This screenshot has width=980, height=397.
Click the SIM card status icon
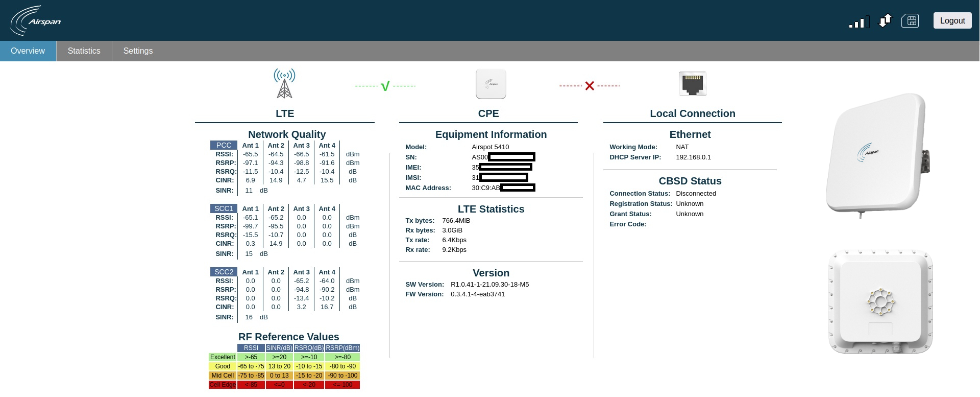(910, 20)
